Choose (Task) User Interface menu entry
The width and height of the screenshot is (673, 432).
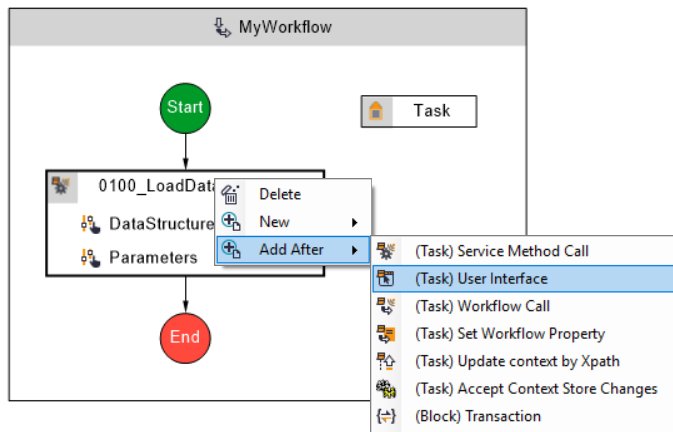[481, 279]
